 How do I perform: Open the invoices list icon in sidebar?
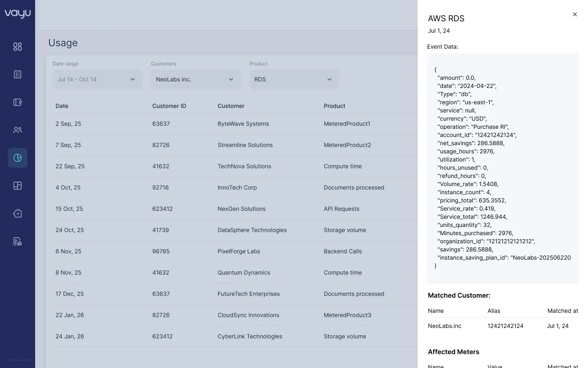tap(18, 74)
